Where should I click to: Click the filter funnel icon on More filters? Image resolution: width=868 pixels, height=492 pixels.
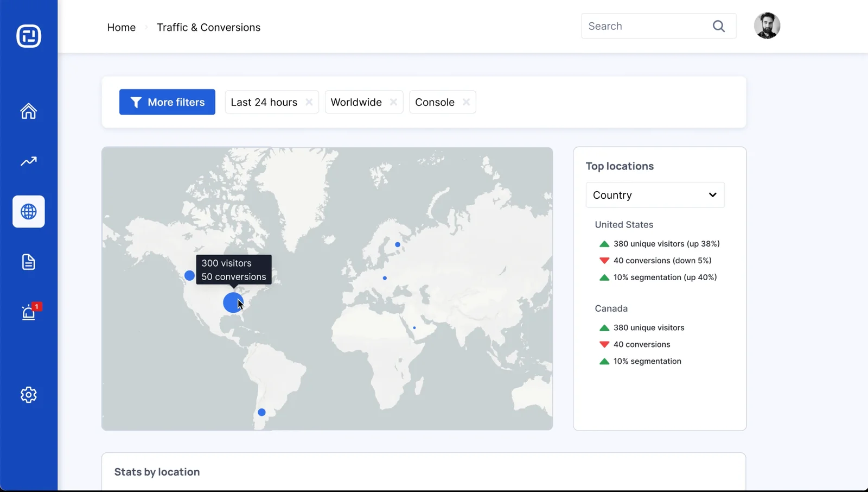click(136, 102)
